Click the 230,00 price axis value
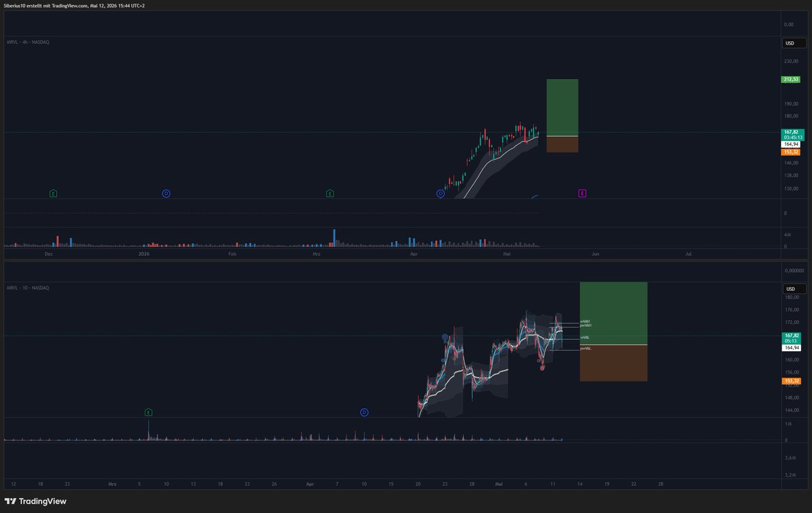 tap(790, 62)
